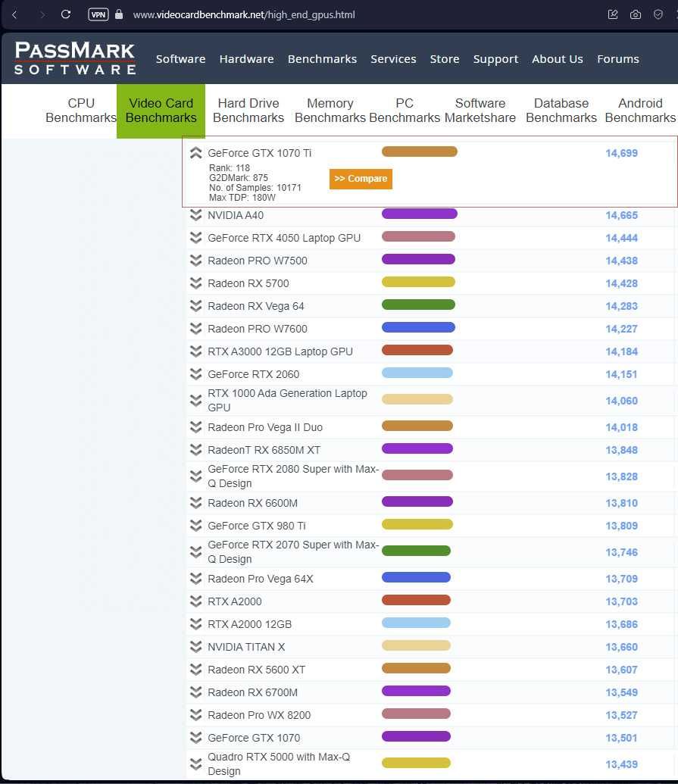Click the PassMark Software logo
678x784 pixels.
(x=75, y=58)
